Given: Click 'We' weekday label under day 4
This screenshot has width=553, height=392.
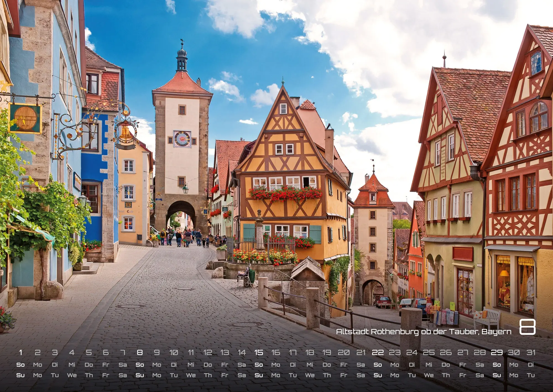Looking at the screenshot, I should [72, 375].
